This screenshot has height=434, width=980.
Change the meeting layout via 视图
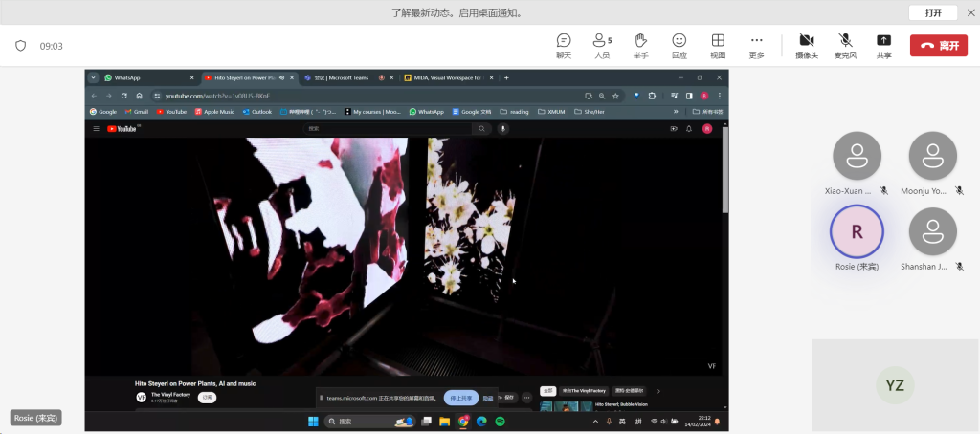pyautogui.click(x=718, y=46)
